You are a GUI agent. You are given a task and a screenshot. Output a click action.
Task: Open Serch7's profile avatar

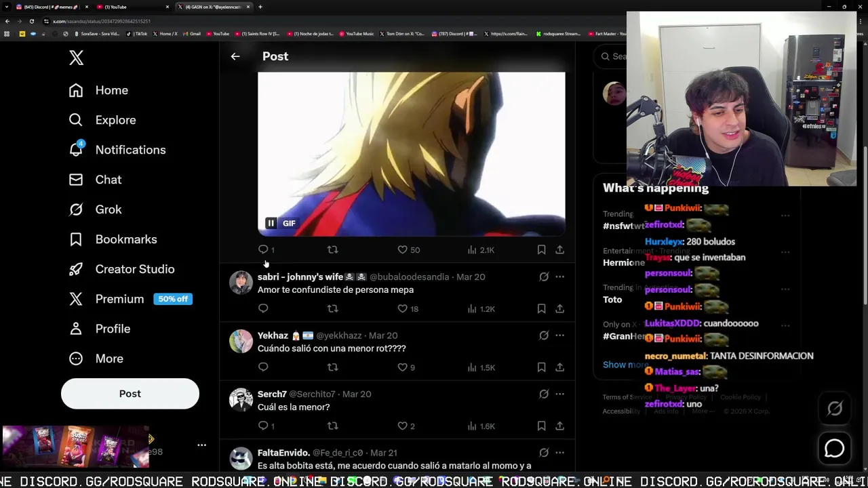tap(241, 400)
